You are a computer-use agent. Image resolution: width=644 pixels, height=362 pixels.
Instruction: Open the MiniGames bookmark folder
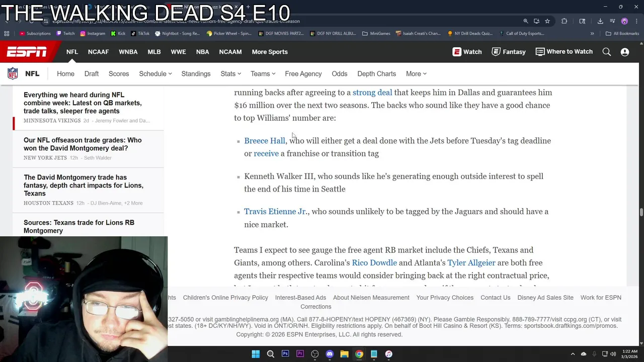pyautogui.click(x=376, y=34)
